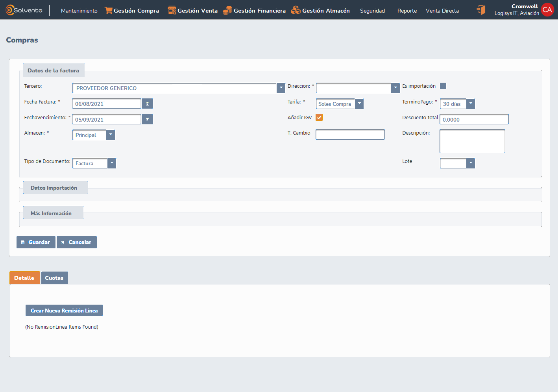
Task: Open the Reporte menu
Action: click(407, 11)
